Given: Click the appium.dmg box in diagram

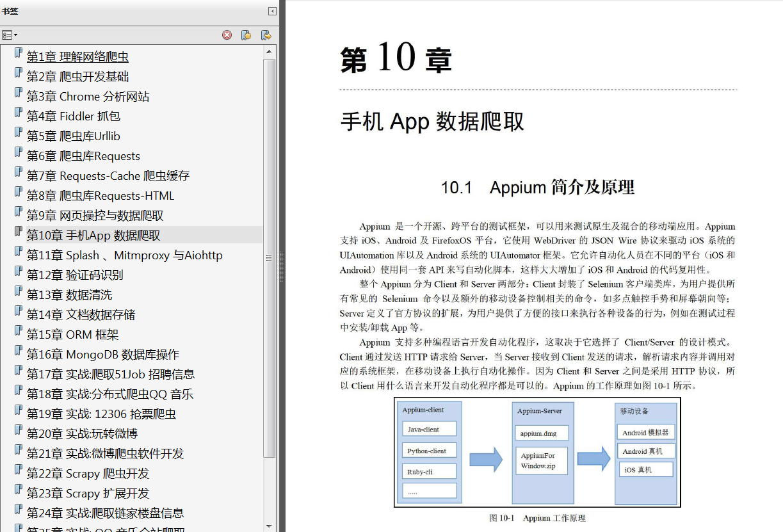Looking at the screenshot, I should point(542,433).
